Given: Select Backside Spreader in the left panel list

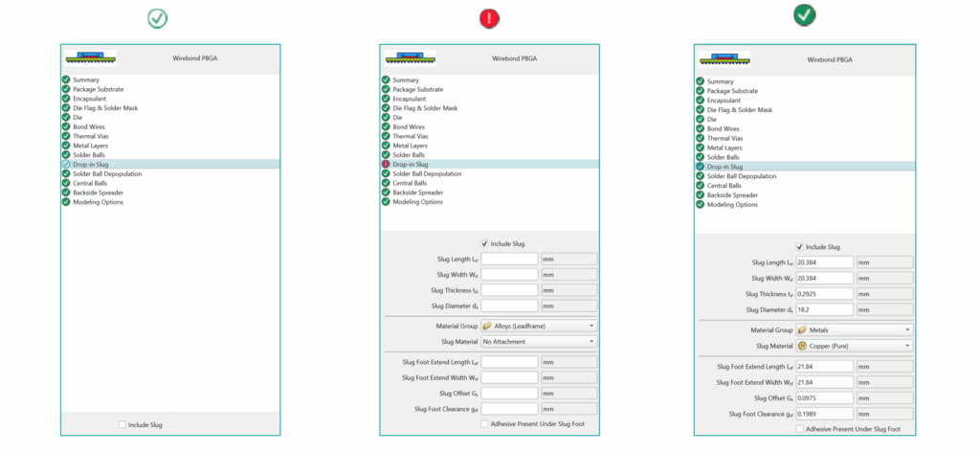Looking at the screenshot, I should (x=99, y=193).
